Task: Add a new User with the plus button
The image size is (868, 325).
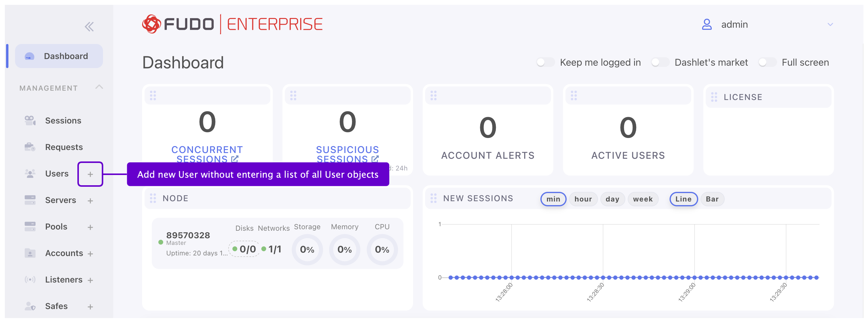Action: pyautogui.click(x=90, y=174)
